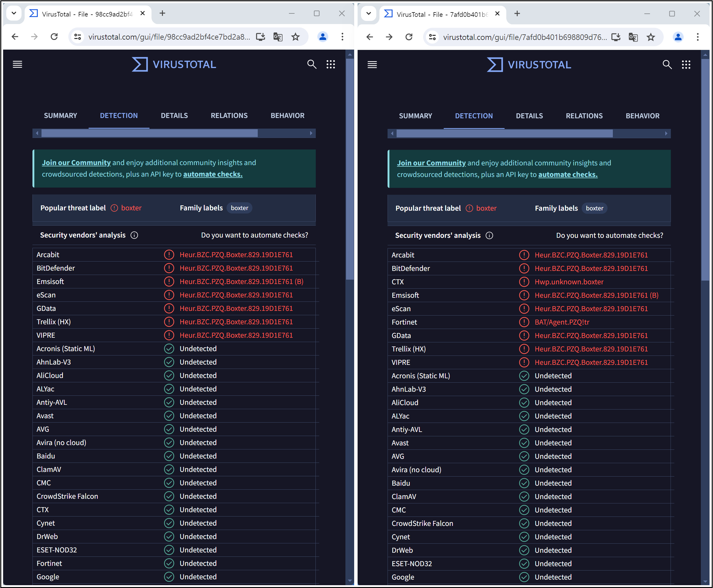This screenshot has width=713, height=588.
Task: Click automate checks link in left banner
Action: 212,174
